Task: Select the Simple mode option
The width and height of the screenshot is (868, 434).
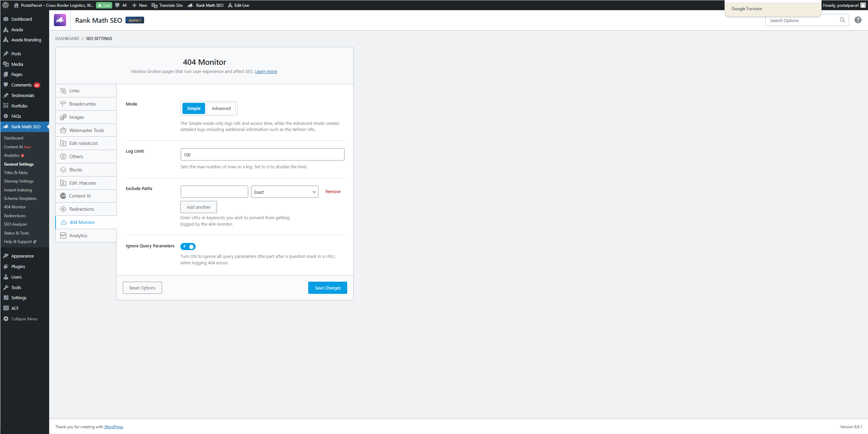Action: (x=194, y=108)
